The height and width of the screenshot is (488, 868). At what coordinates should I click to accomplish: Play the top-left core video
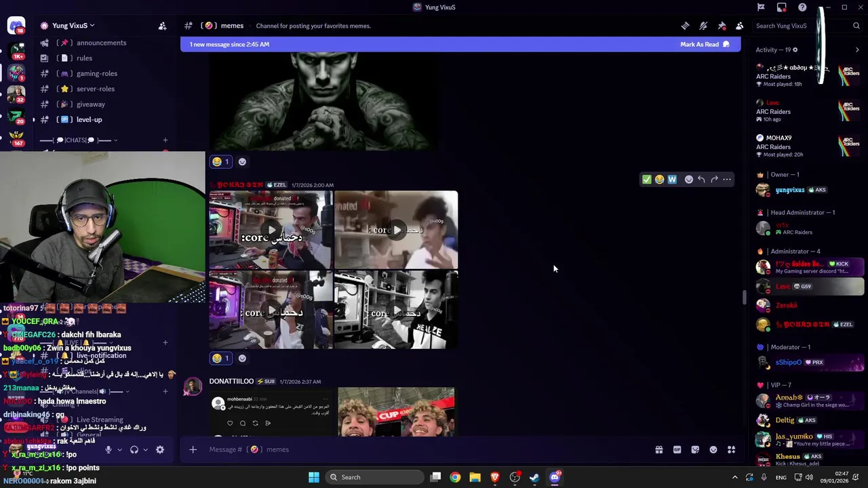click(x=271, y=230)
